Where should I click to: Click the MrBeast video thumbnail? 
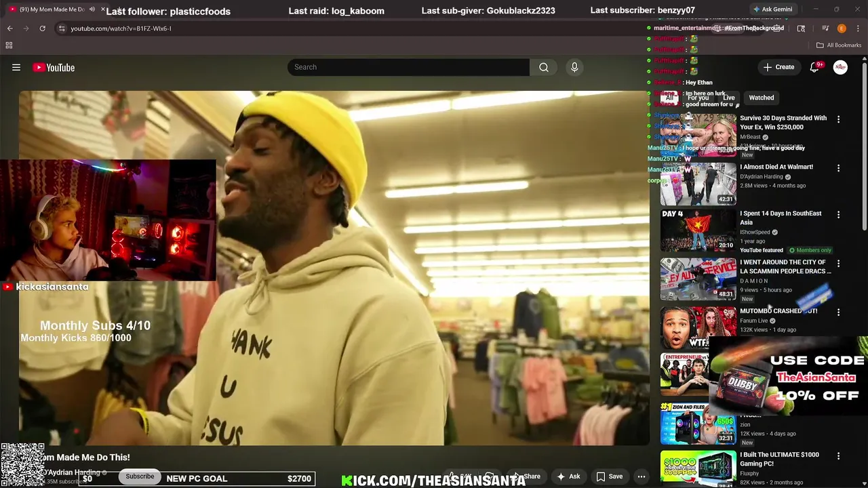click(698, 135)
